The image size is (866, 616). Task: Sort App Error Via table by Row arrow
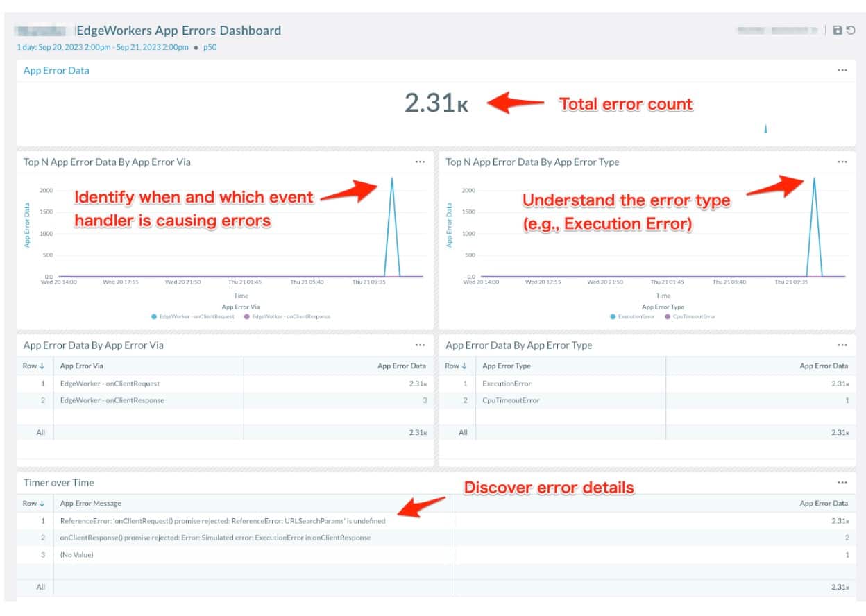[33, 366]
